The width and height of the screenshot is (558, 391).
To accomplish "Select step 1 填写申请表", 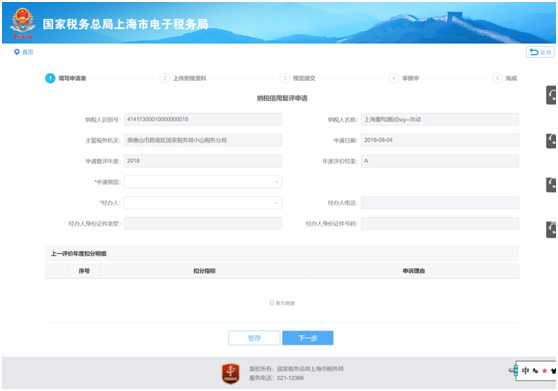I will 65,78.
